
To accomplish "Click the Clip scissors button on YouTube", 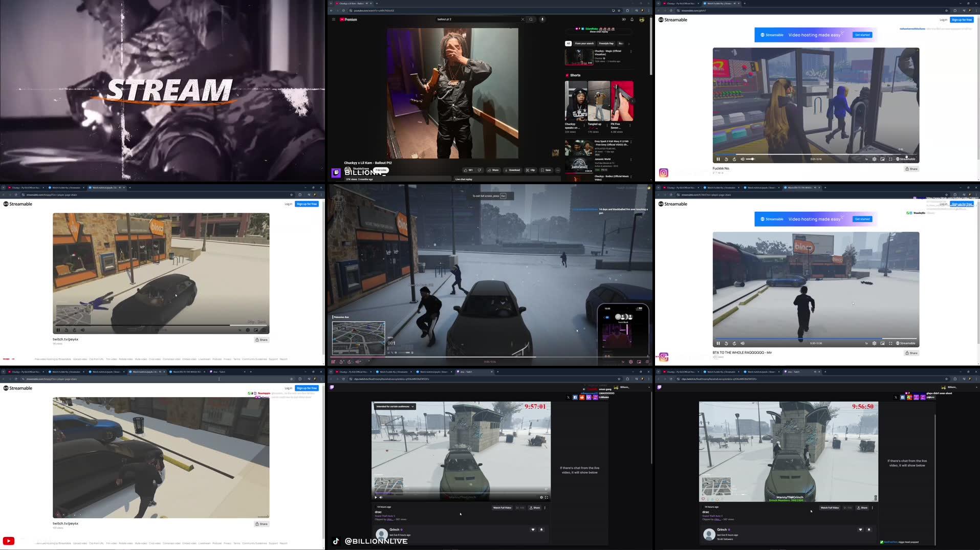I will pyautogui.click(x=530, y=170).
